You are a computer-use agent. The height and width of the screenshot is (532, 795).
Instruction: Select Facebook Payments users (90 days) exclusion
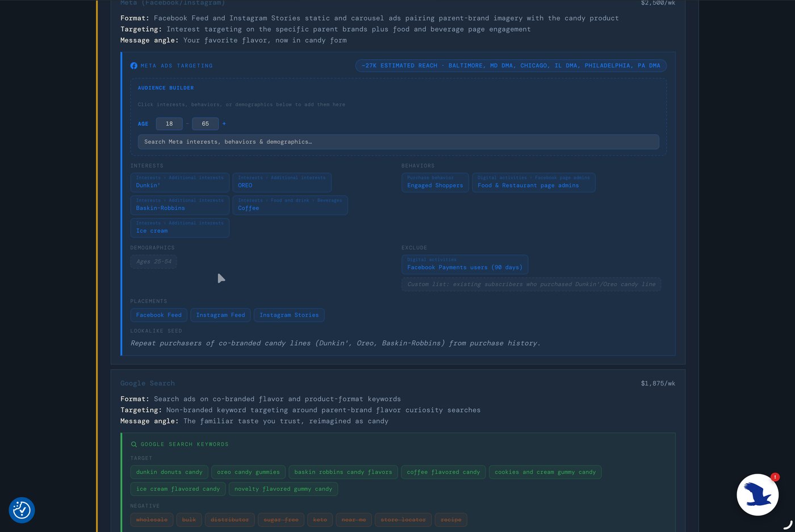tap(465, 264)
